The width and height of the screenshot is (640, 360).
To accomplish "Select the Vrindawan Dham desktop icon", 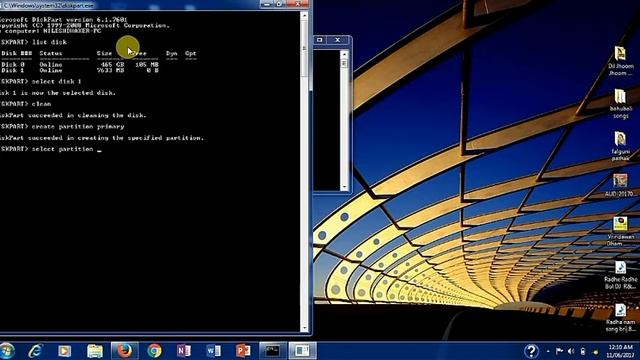I will (x=620, y=231).
